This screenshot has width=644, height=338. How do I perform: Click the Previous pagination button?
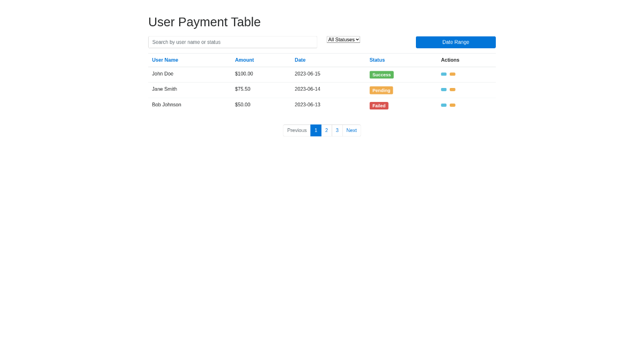click(x=297, y=130)
